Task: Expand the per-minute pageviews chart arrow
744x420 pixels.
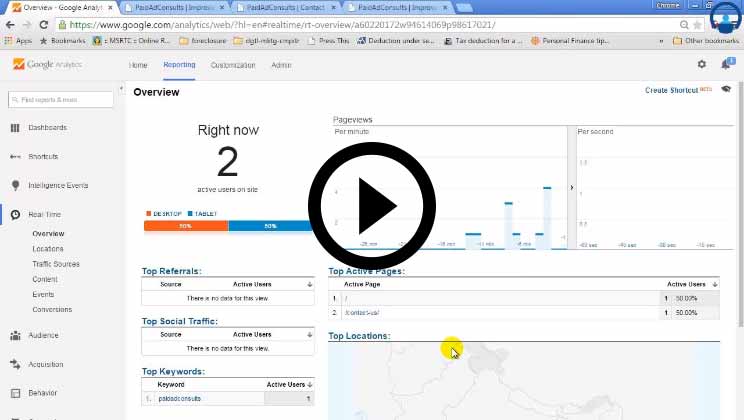Action: (x=572, y=187)
